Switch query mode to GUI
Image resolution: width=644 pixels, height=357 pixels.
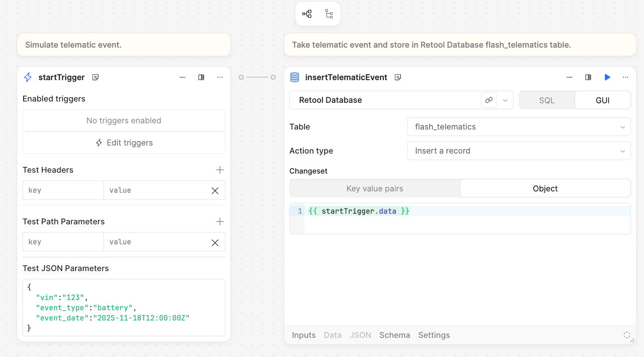[602, 100]
